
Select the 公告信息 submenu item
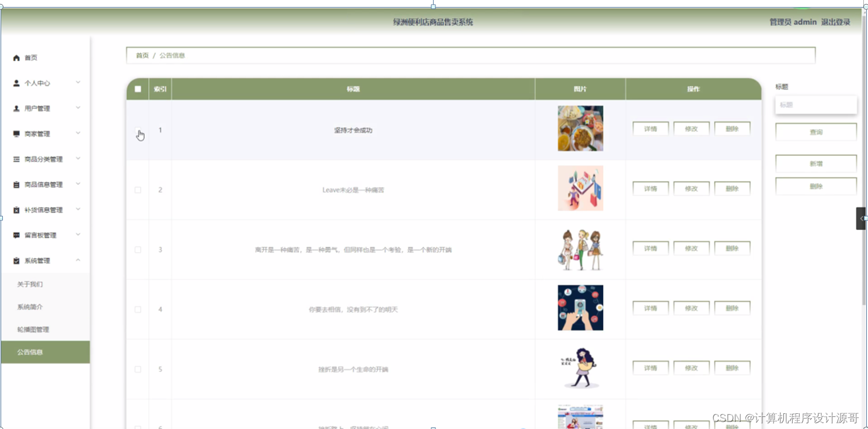click(x=45, y=352)
